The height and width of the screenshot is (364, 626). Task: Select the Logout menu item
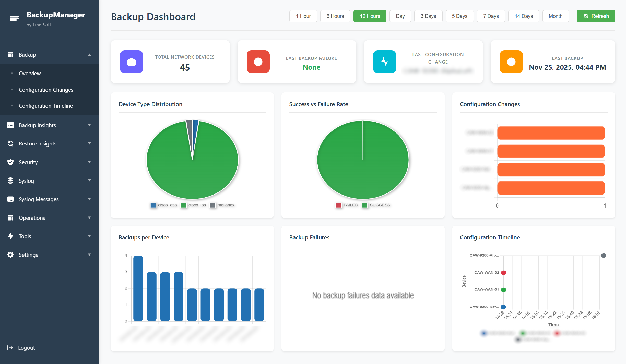(26, 348)
